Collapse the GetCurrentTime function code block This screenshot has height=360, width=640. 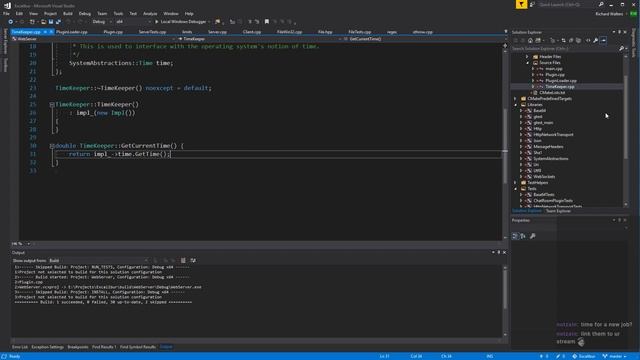point(52,146)
